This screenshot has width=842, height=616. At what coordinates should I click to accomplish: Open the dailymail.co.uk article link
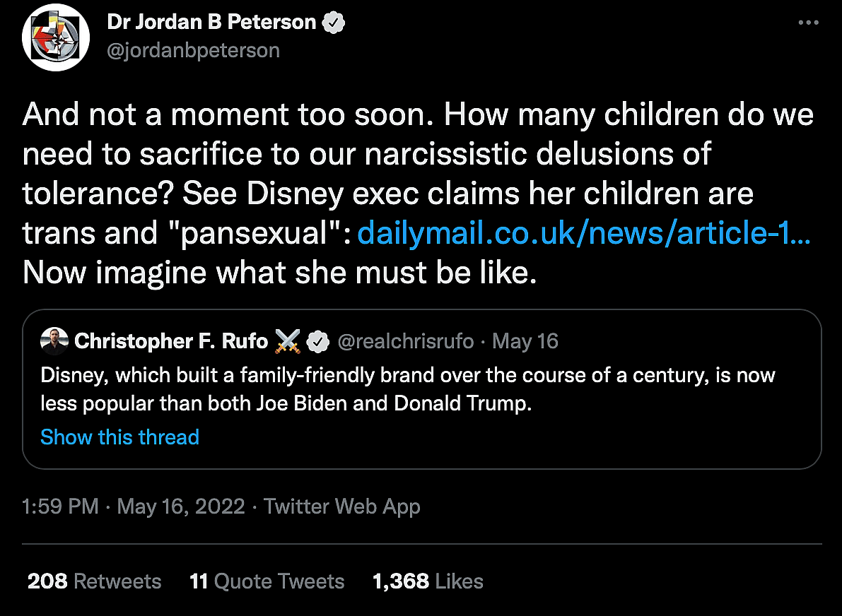click(583, 234)
